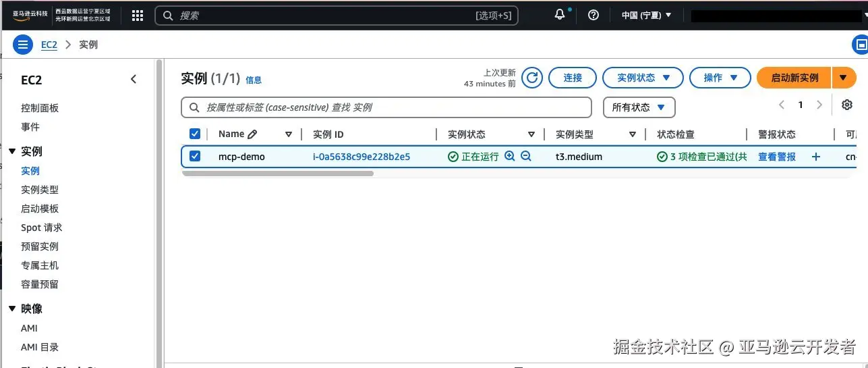
Task: Click the 3 项检查已通过 status check text
Action: 708,157
